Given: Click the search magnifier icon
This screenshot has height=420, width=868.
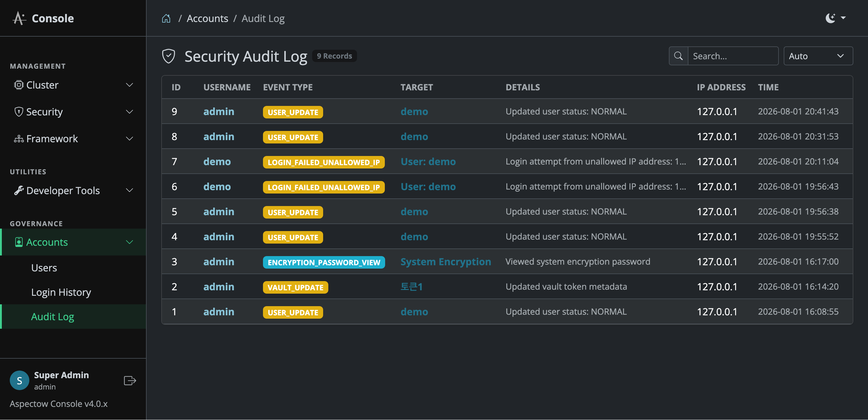Looking at the screenshot, I should 678,56.
